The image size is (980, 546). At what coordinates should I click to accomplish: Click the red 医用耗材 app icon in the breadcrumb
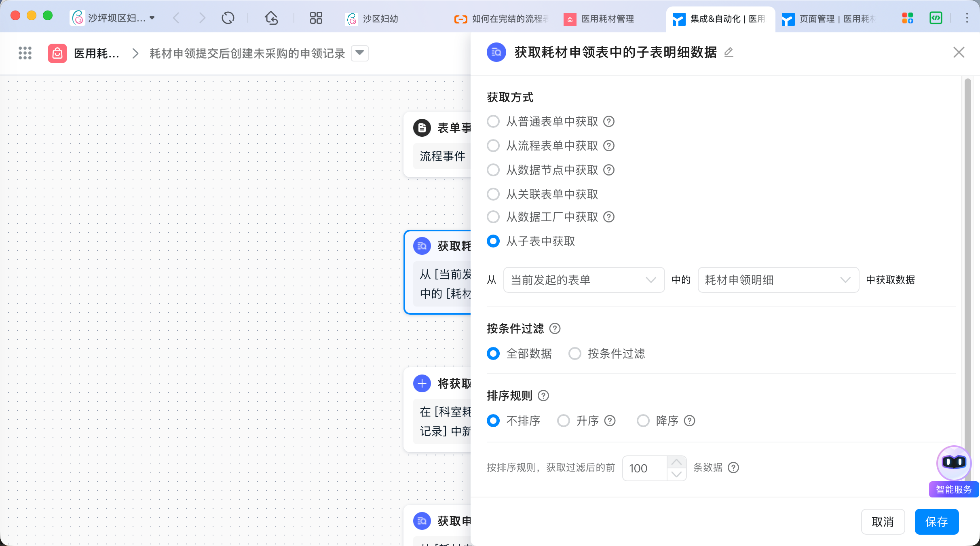coord(57,53)
